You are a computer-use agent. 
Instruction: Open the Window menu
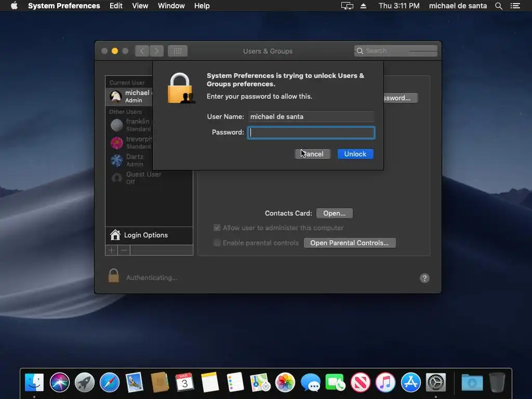(x=171, y=6)
